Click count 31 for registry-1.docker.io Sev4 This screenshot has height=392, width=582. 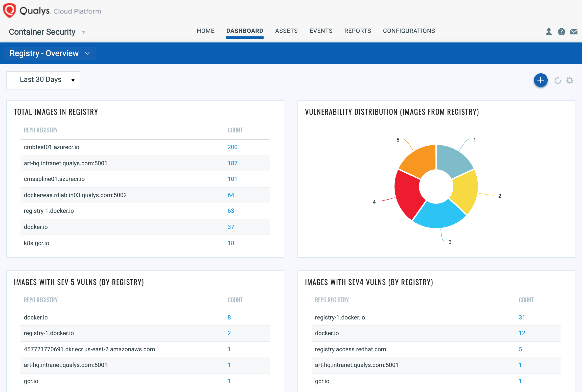point(522,317)
